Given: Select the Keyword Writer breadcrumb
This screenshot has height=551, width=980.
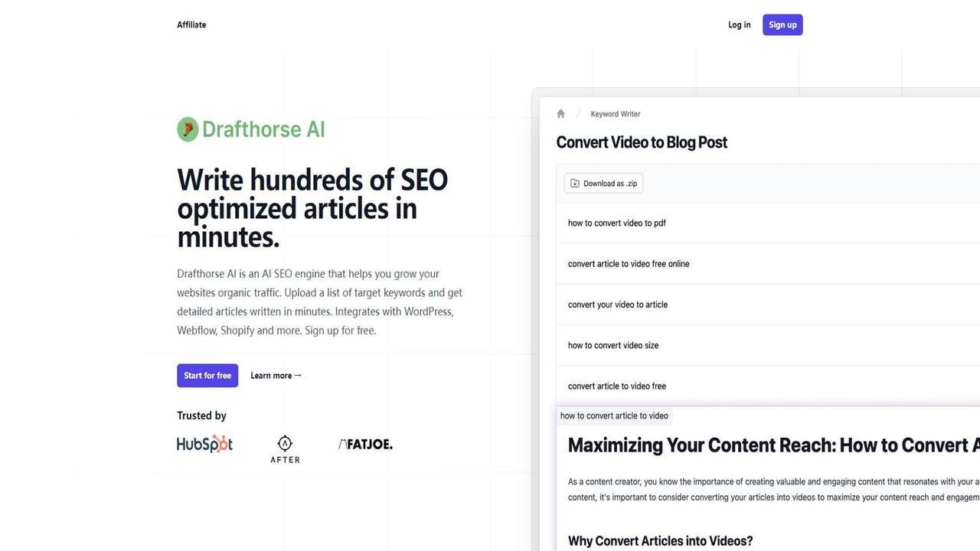Looking at the screenshot, I should click(x=616, y=114).
